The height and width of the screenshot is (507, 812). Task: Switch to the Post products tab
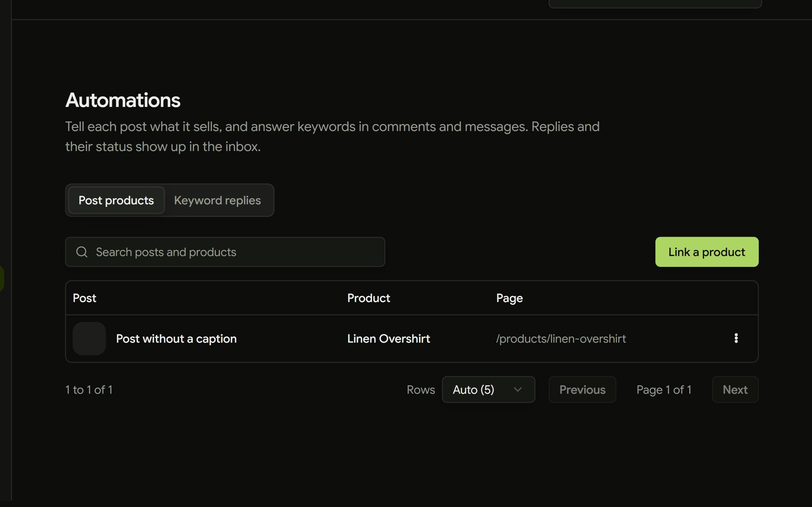pos(116,200)
